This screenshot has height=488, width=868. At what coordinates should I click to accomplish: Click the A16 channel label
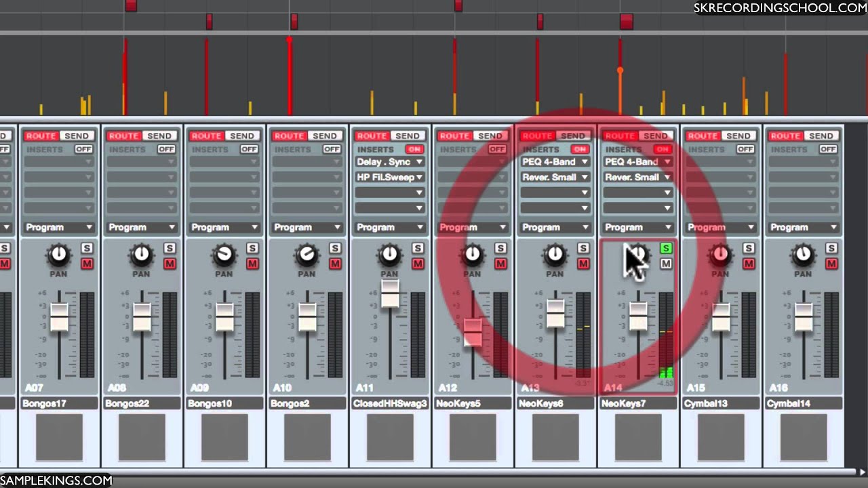778,388
